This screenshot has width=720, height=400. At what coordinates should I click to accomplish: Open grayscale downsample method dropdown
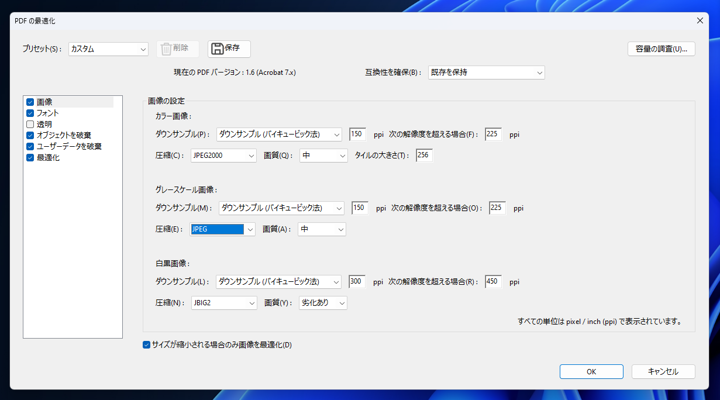click(x=281, y=208)
